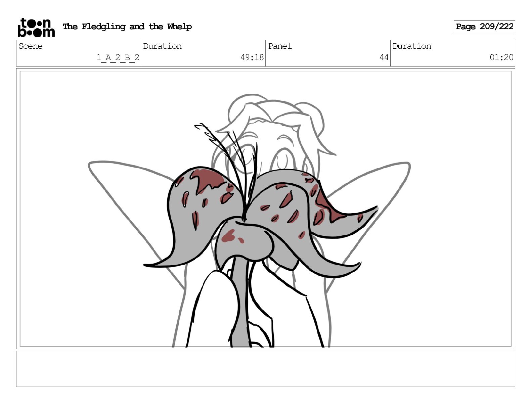
Task: Click scene duration value '49:18'
Action: 252,57
